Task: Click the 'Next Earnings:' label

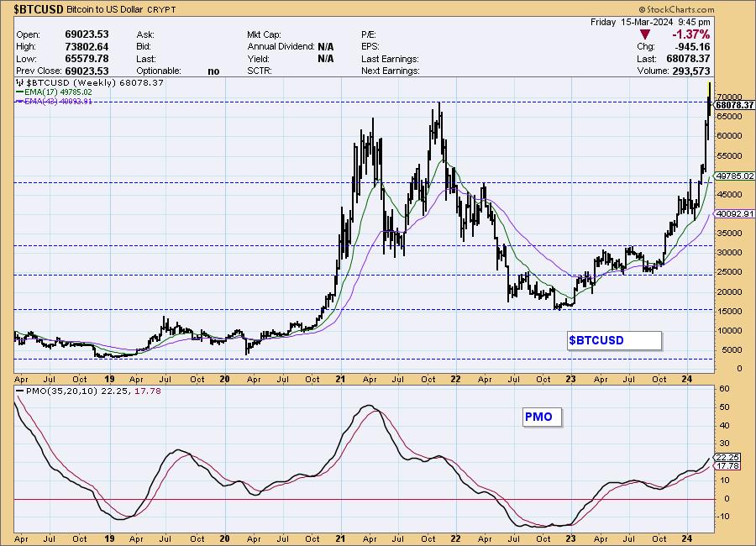Action: click(391, 71)
